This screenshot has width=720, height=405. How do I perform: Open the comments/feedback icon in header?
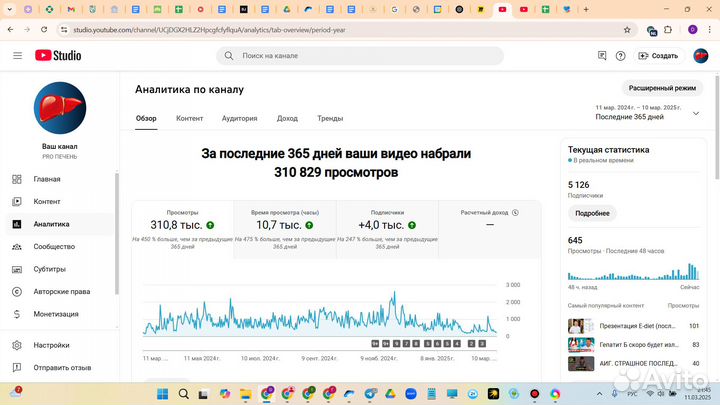[x=602, y=56]
